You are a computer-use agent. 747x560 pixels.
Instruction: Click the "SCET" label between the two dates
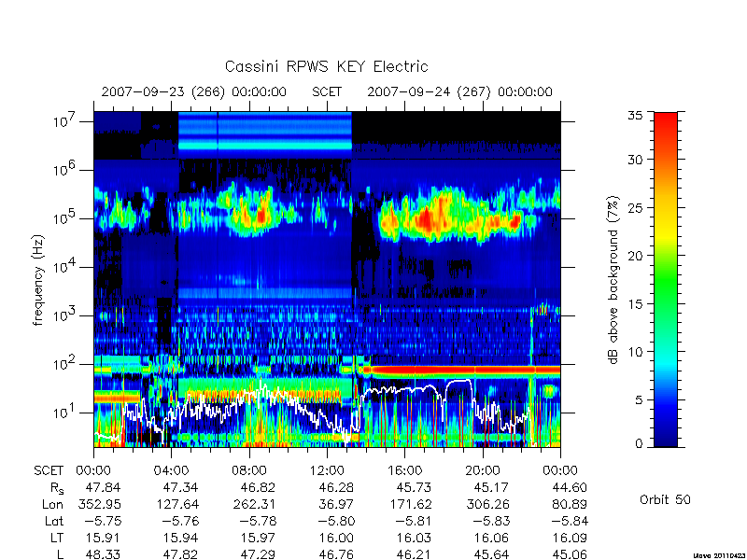coord(327,91)
